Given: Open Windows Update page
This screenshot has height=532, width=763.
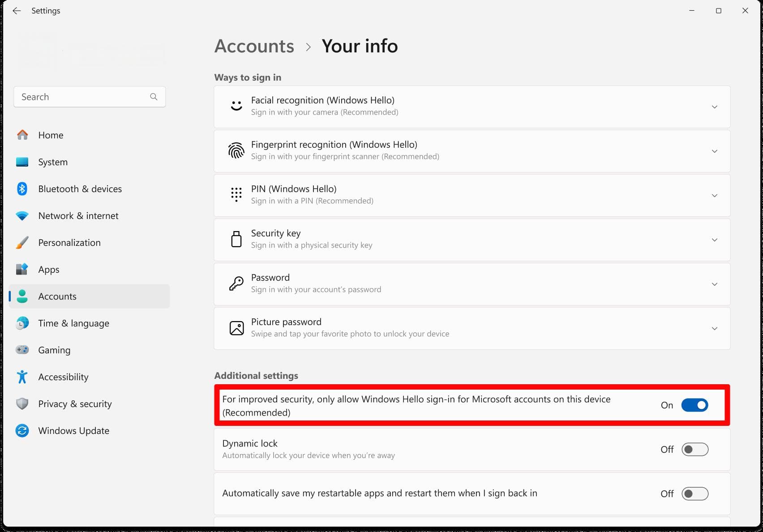Looking at the screenshot, I should point(90,430).
